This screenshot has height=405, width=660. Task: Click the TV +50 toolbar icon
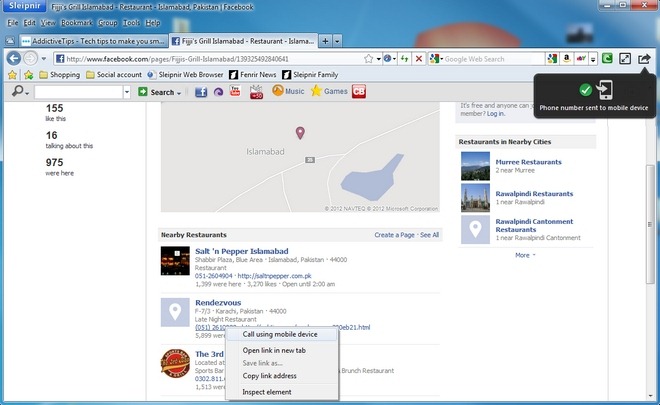coord(256,92)
